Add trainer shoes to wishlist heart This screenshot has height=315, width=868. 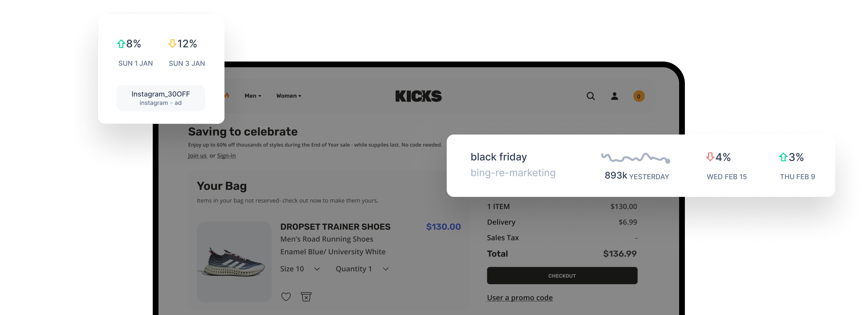(286, 296)
